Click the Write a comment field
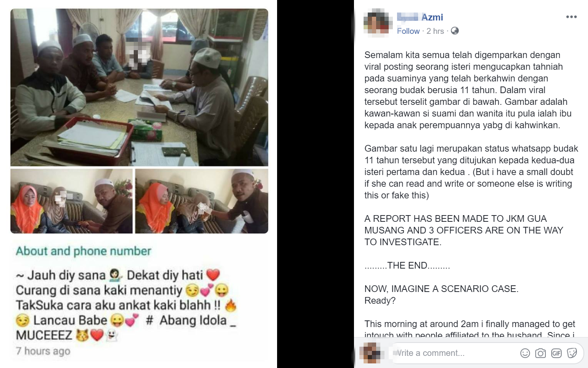This screenshot has width=588, height=368. pos(453,353)
